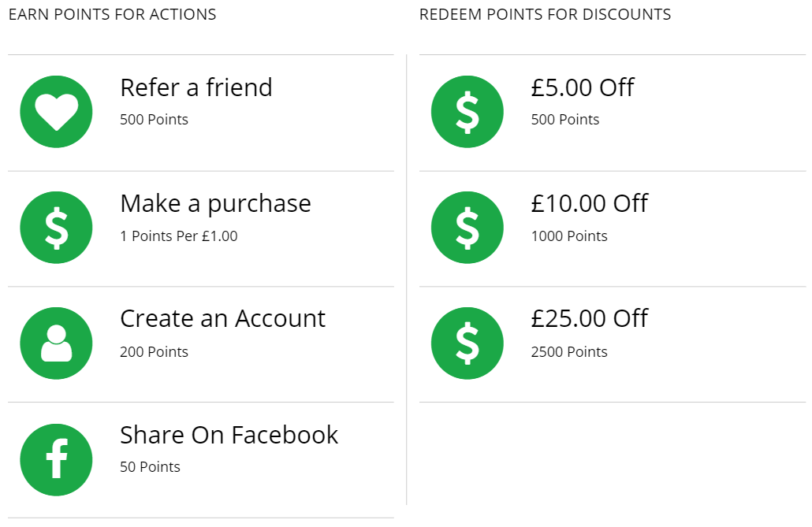812x527 pixels.
Task: Click the Facebook icon for sharing
Action: [56, 459]
